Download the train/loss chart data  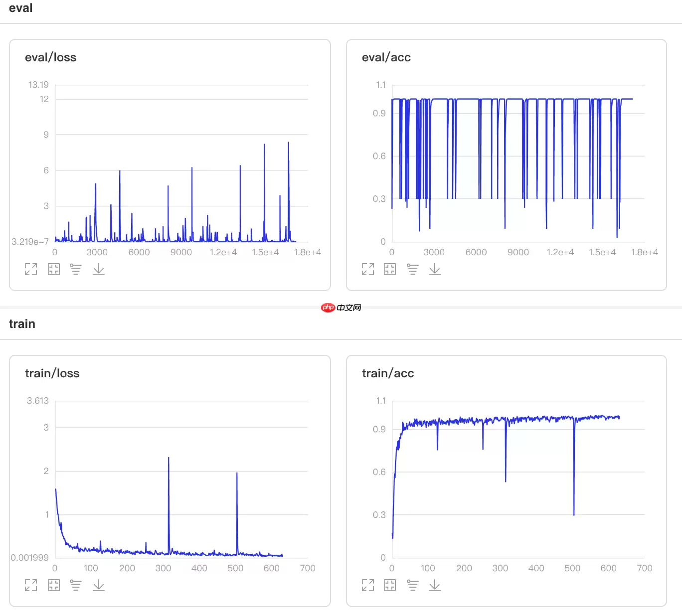click(x=99, y=585)
